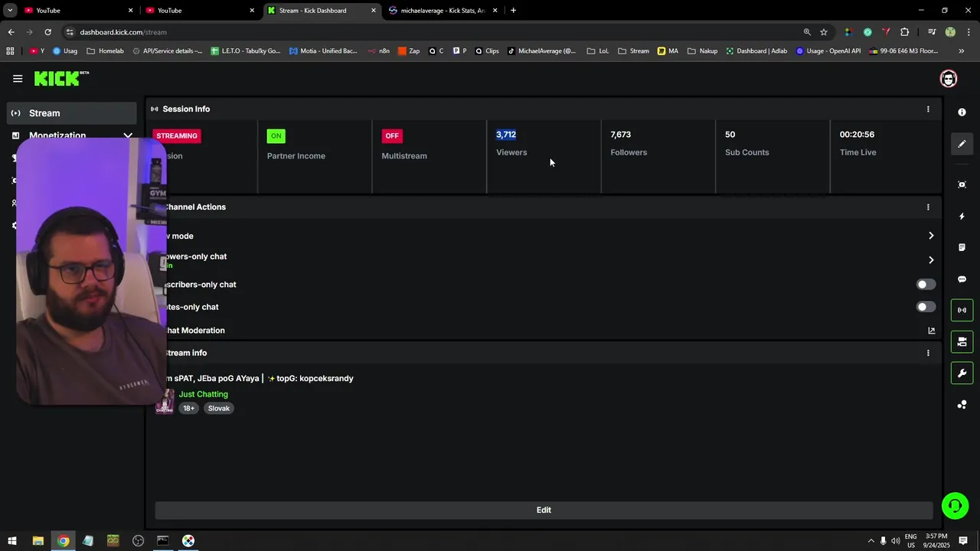Open Homelab bookmark folder

tap(105, 51)
